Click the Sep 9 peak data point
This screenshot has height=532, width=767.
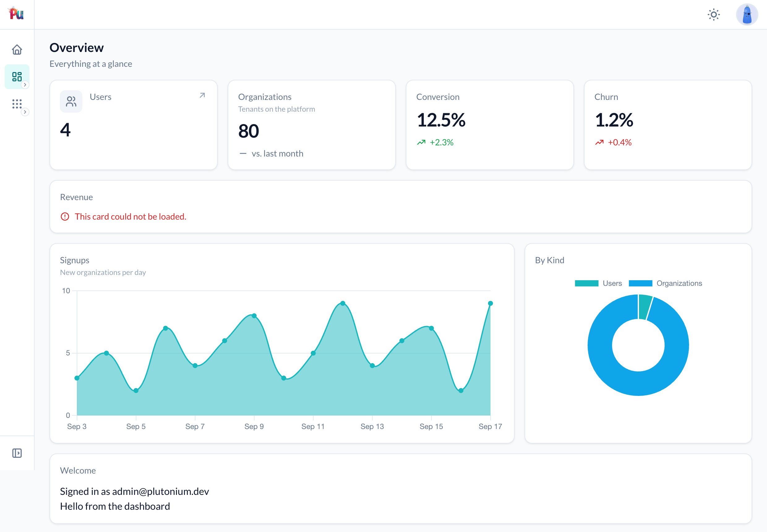click(254, 316)
